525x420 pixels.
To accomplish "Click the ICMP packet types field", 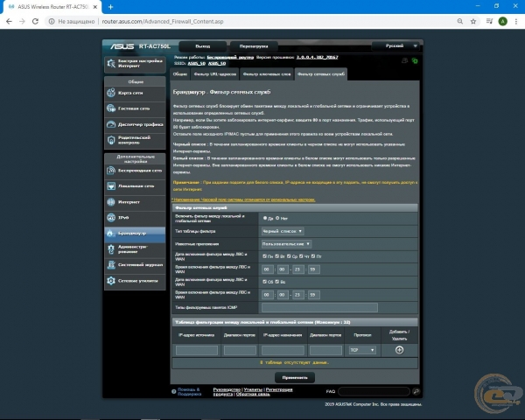I will click(319, 307).
